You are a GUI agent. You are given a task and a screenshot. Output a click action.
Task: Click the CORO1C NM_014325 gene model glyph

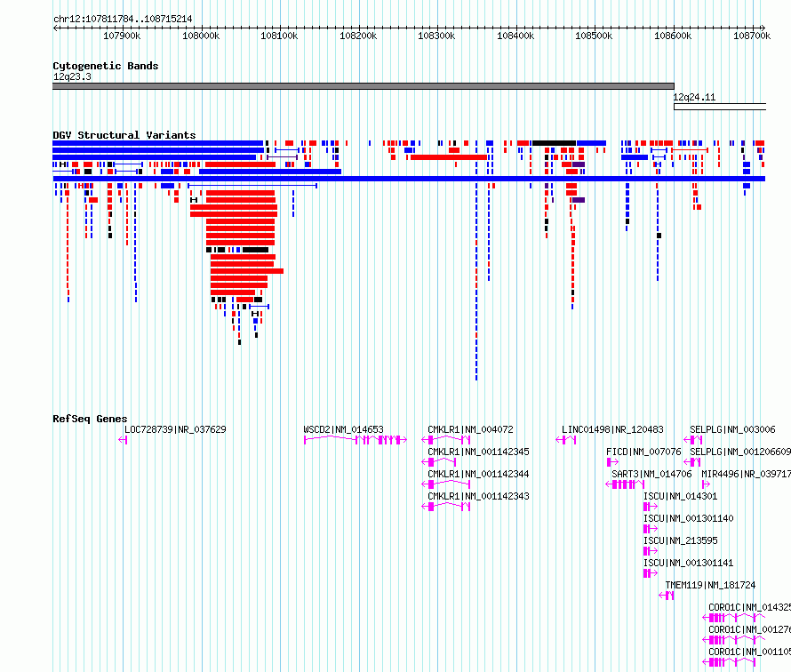tap(733, 618)
